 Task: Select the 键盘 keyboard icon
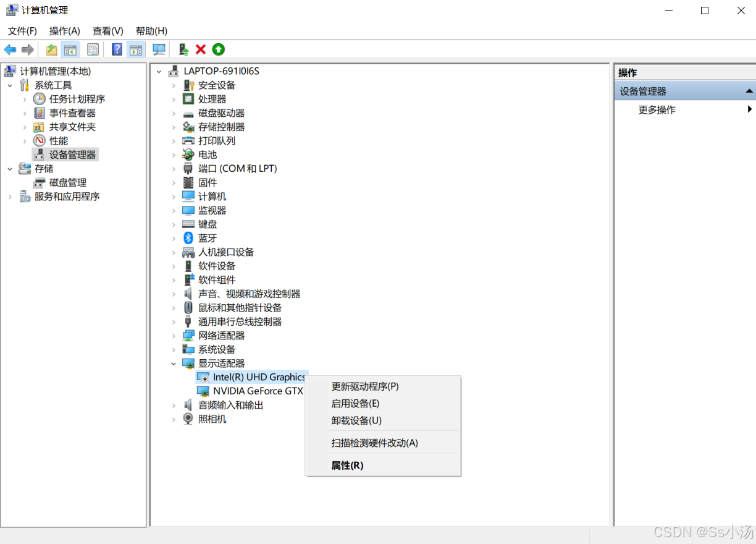coord(188,224)
